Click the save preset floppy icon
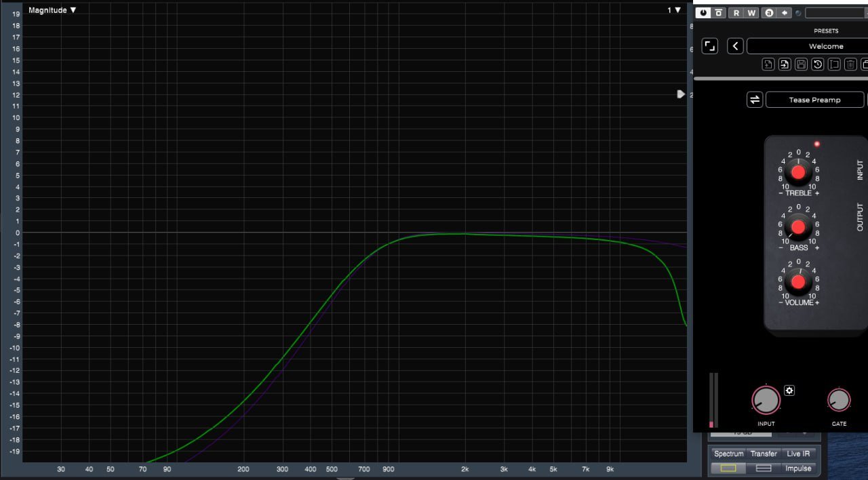This screenshot has width=868, height=480. pyautogui.click(x=801, y=64)
